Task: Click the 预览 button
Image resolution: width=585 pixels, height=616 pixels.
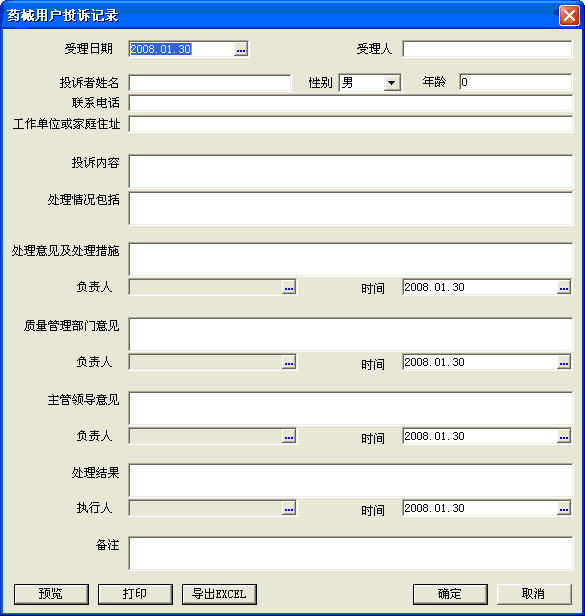Action: [51, 594]
